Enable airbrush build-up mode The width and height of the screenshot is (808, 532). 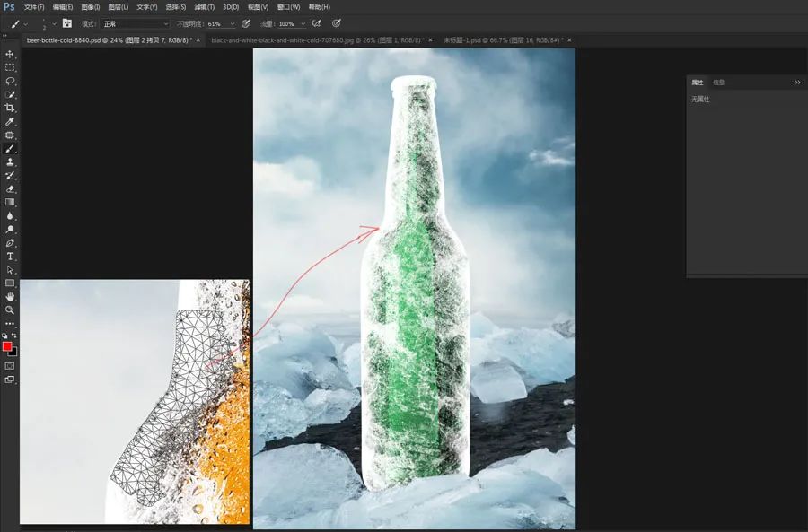point(316,23)
